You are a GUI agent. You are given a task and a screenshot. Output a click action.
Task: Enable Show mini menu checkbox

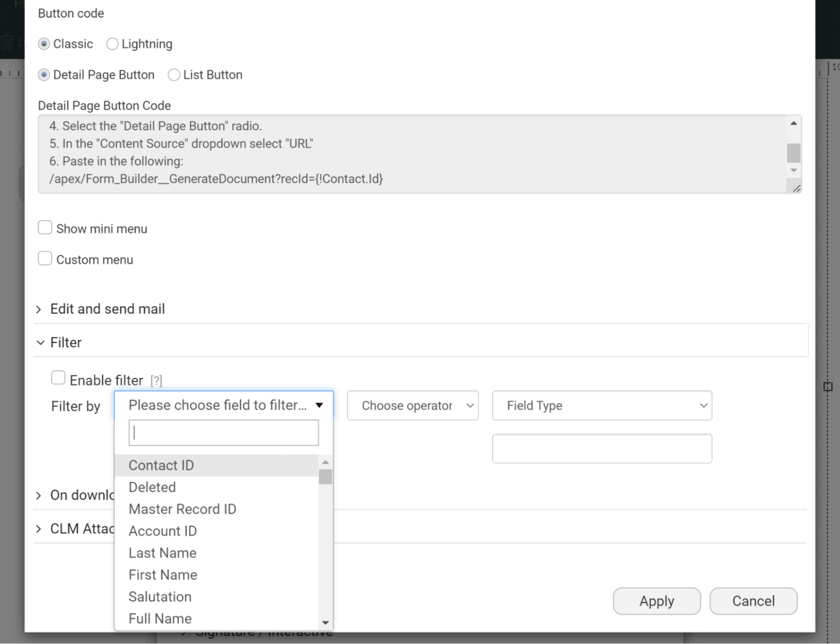click(45, 227)
